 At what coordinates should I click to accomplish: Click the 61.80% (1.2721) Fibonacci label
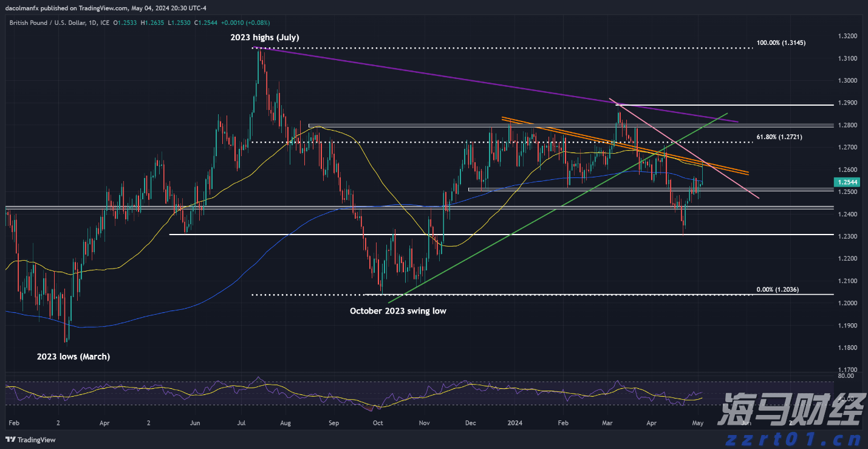pos(779,137)
